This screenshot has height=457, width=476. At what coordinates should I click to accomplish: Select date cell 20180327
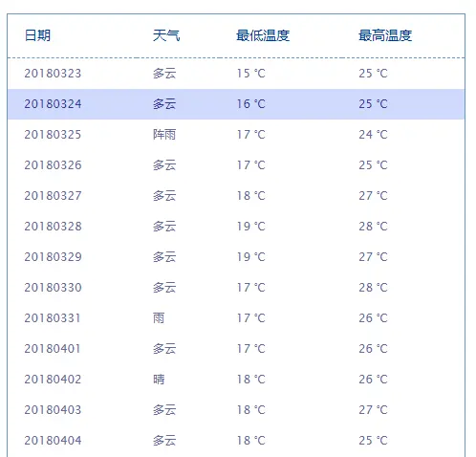coord(53,196)
